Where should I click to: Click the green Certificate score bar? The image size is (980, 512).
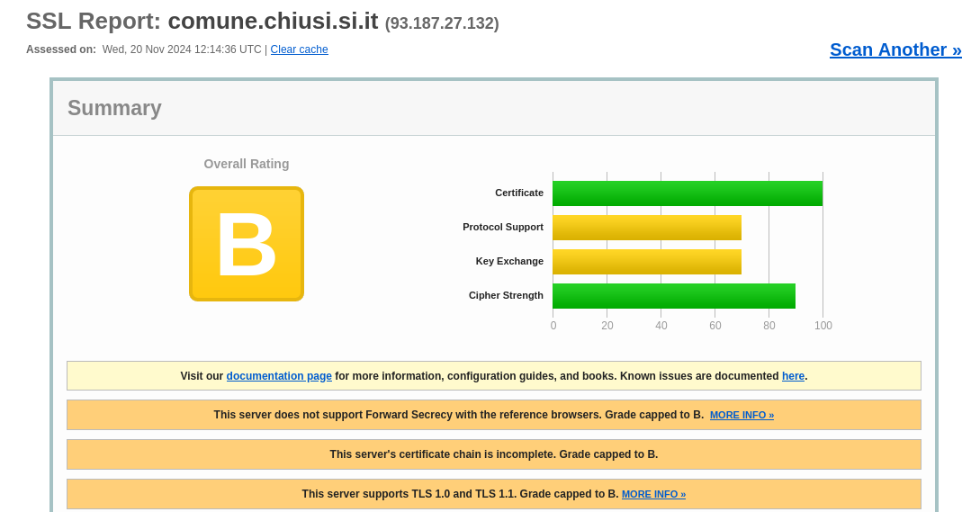tap(687, 193)
